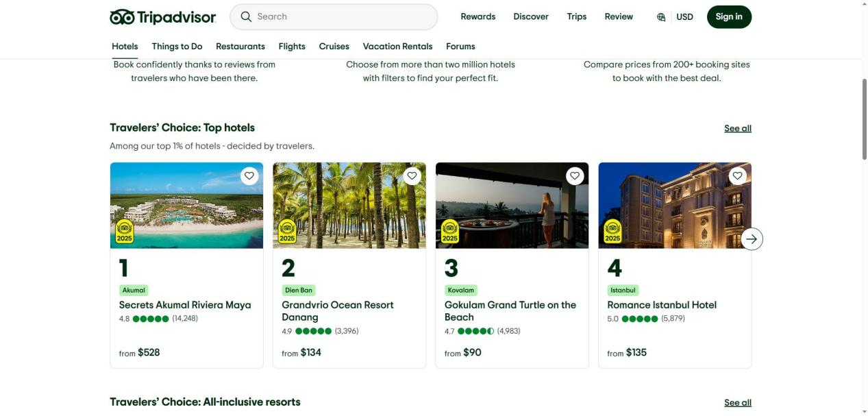The height and width of the screenshot is (416, 868).
Task: Favorite Gokulam Grand Turtle on the Beach
Action: [575, 176]
